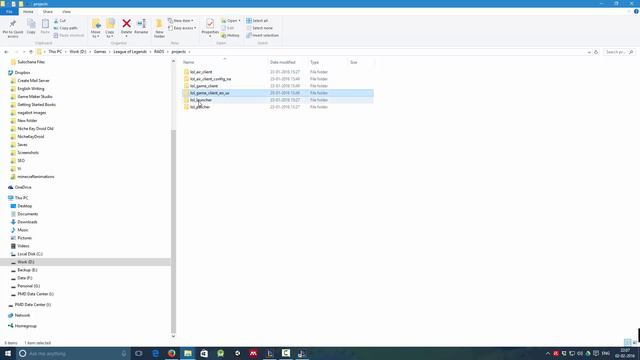Open Screenshots folder in navigation pane
The width and height of the screenshot is (640, 360).
(28, 153)
